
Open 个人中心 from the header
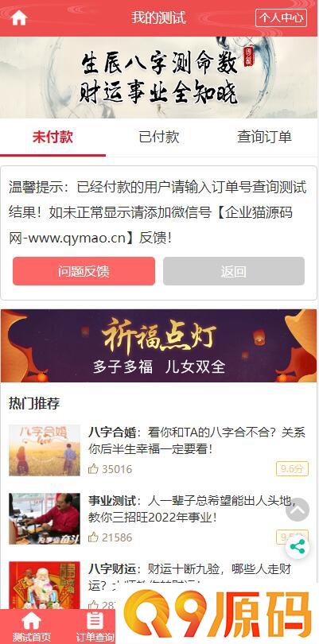click(x=281, y=17)
